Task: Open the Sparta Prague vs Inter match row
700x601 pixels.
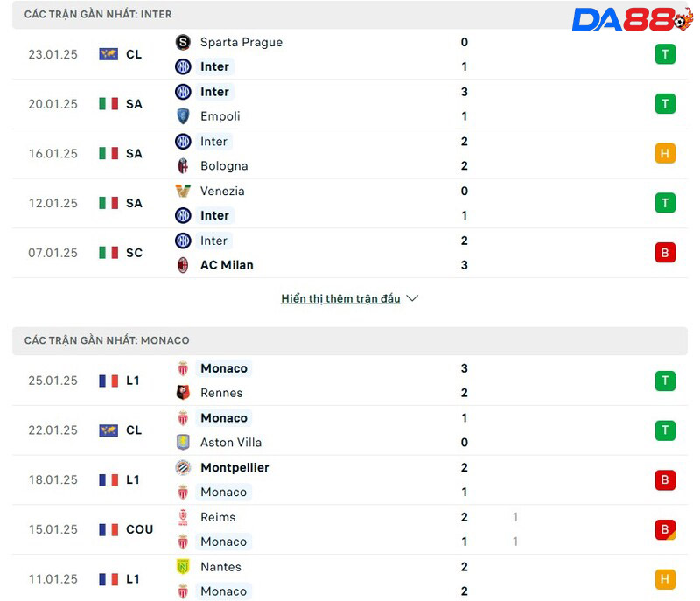Action: (350, 54)
